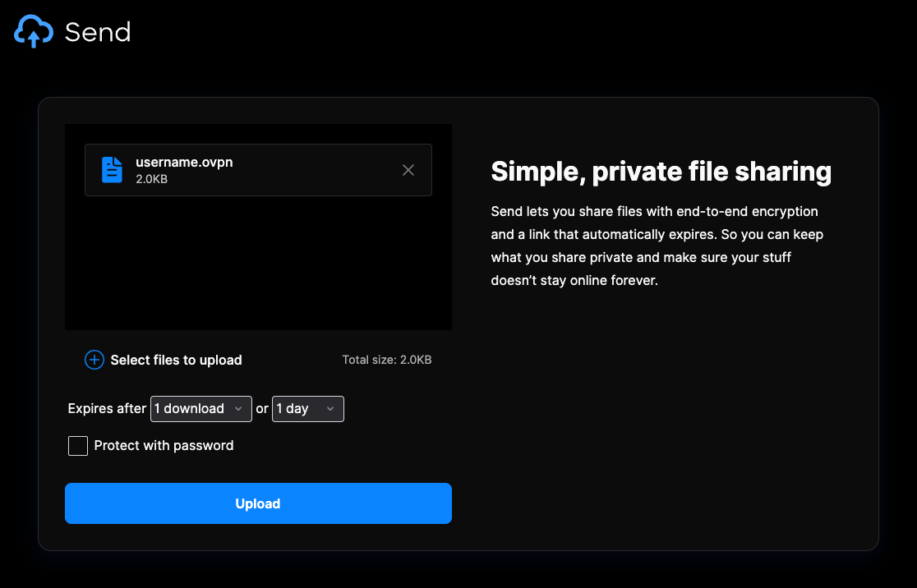Click the "Select files to upload" link
The width and height of the screenshot is (917, 588).
pos(175,360)
